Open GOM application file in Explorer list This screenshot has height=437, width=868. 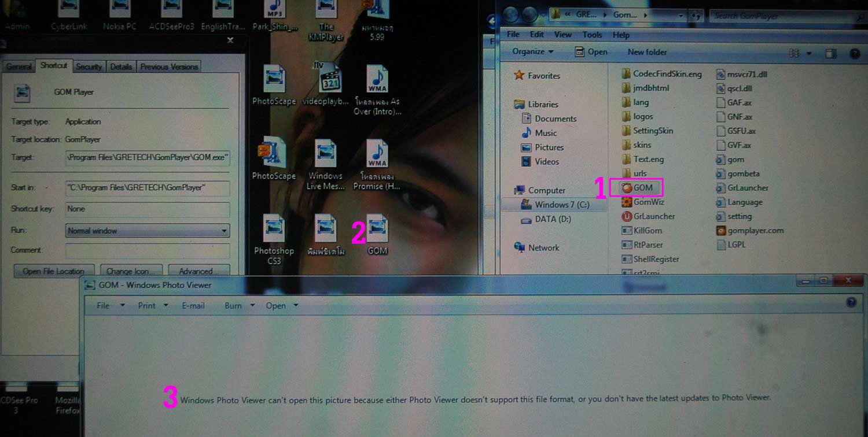637,187
